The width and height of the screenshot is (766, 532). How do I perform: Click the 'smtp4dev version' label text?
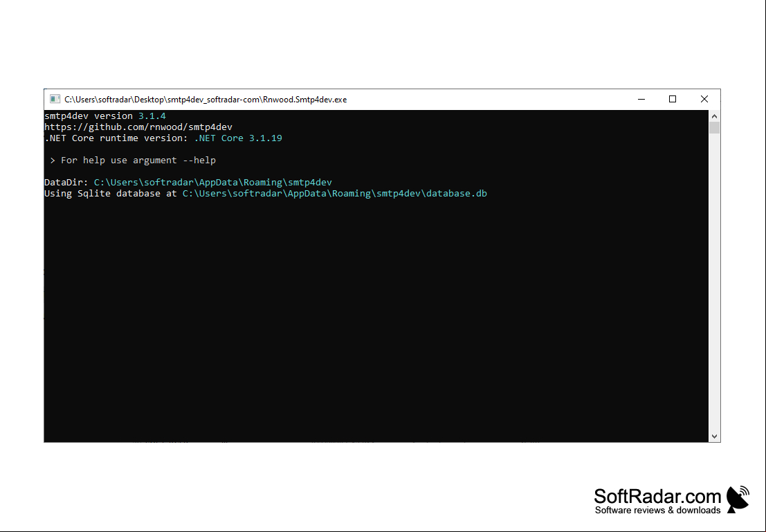coord(89,116)
